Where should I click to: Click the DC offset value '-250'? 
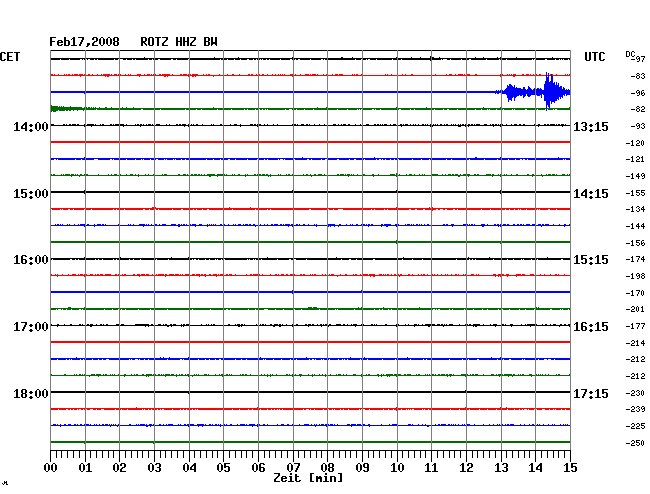635,443
